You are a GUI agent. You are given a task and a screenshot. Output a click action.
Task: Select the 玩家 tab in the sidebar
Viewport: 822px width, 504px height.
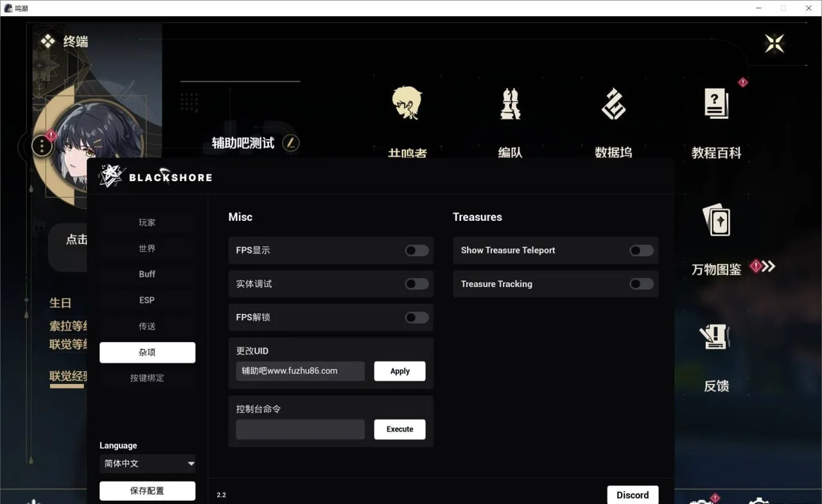tap(148, 223)
